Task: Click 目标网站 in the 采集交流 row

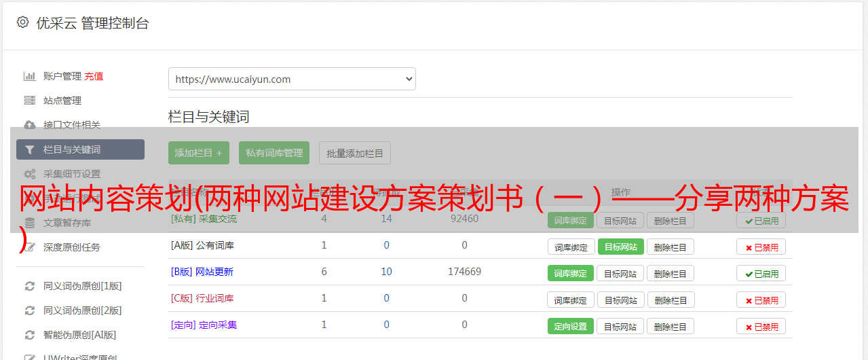Action: coord(620,221)
